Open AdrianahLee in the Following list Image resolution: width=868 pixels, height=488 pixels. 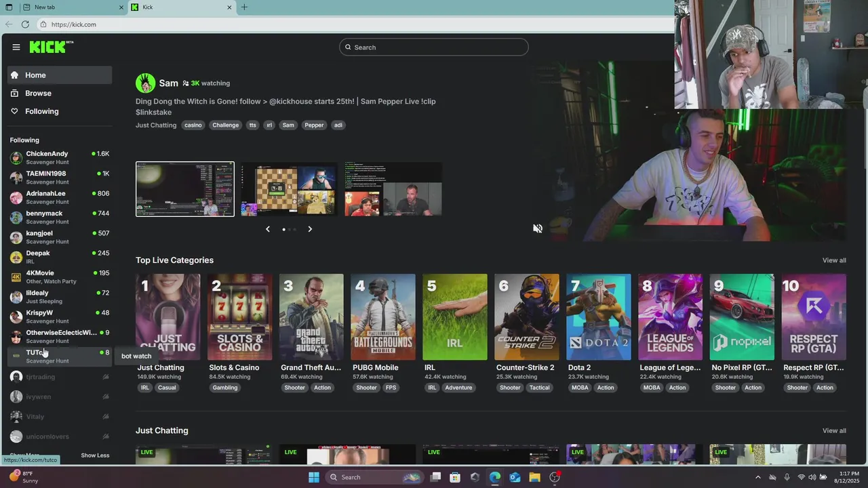tap(60, 197)
